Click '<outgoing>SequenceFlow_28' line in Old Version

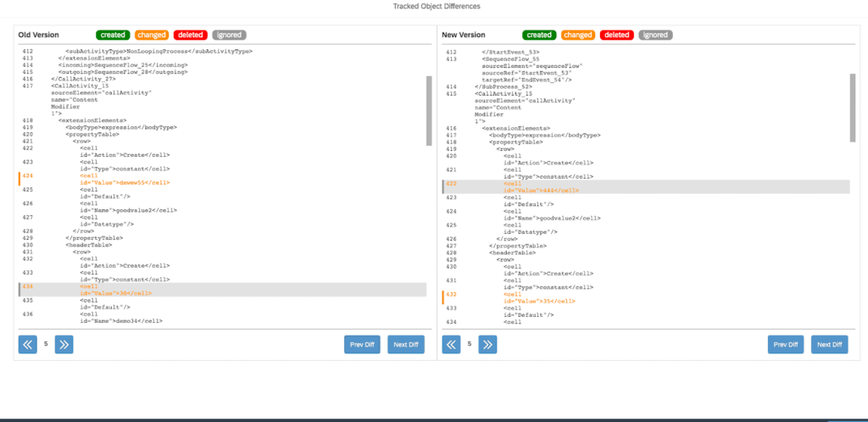[123, 72]
